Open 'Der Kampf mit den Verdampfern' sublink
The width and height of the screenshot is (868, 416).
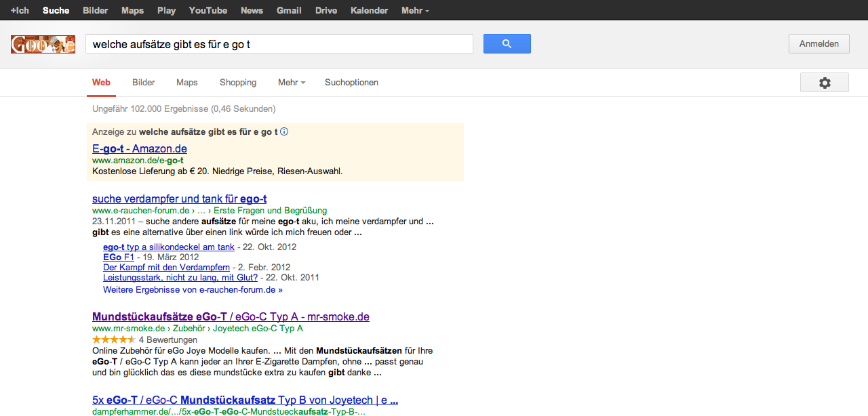pos(166,268)
